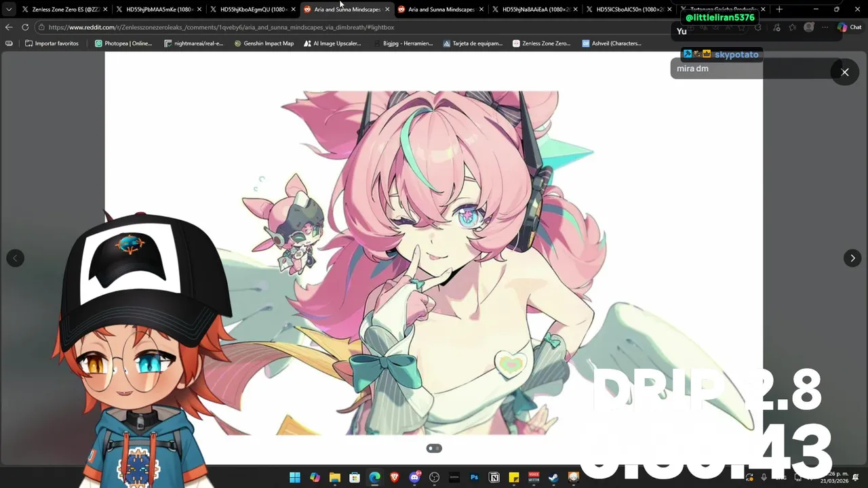868x488 pixels.
Task: Open the Photopea | Online bookmark
Action: coord(124,43)
